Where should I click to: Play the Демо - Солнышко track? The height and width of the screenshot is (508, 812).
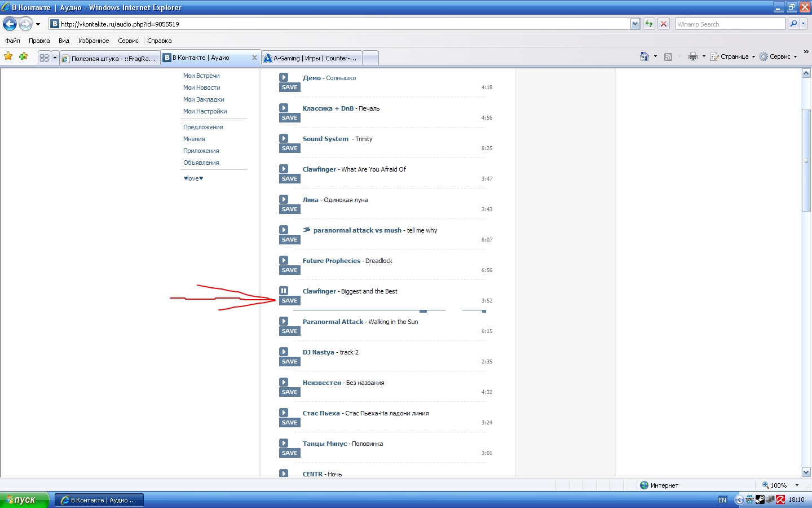click(x=284, y=77)
